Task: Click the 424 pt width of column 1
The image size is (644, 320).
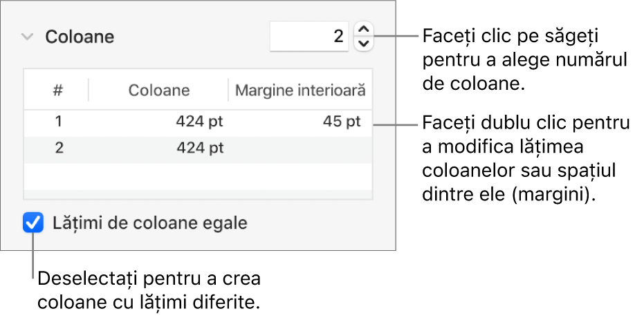Action: tap(199, 122)
